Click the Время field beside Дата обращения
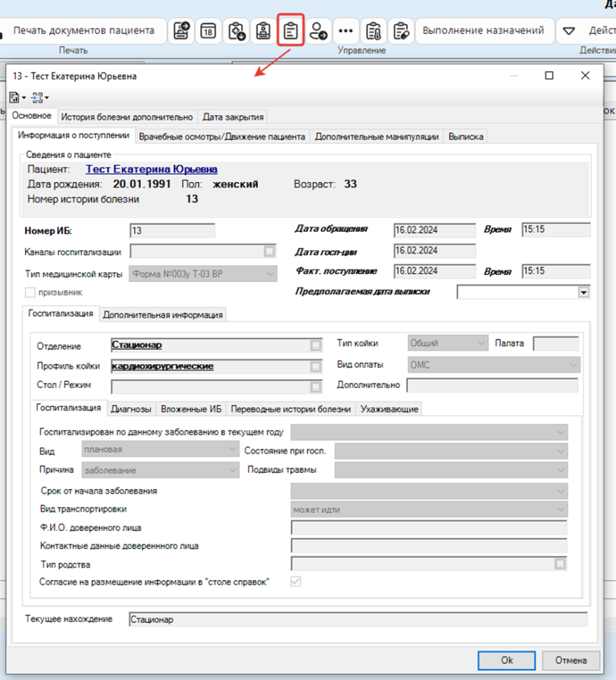The image size is (616, 680). click(x=556, y=229)
